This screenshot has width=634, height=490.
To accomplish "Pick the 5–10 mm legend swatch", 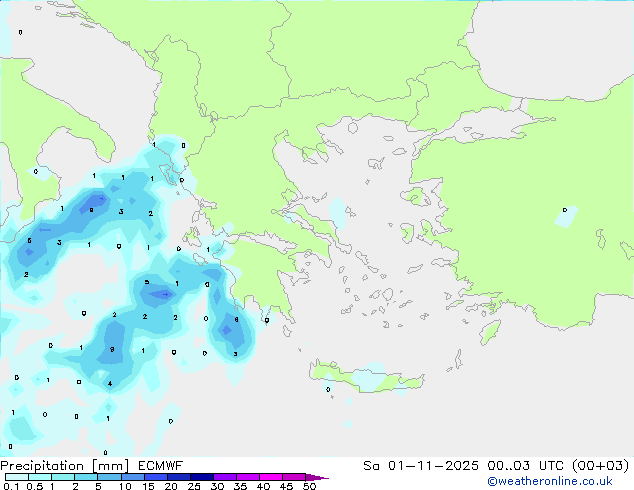I will 110,477.
